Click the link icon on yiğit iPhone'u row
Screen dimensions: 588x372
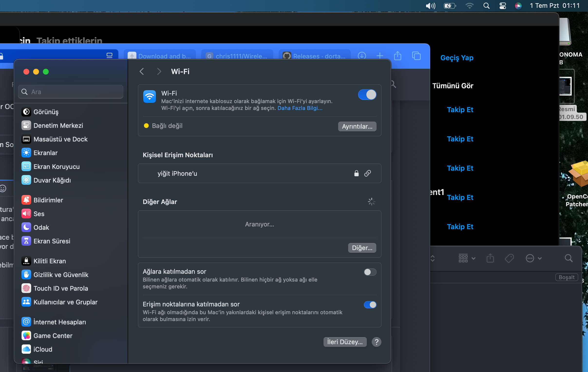368,173
